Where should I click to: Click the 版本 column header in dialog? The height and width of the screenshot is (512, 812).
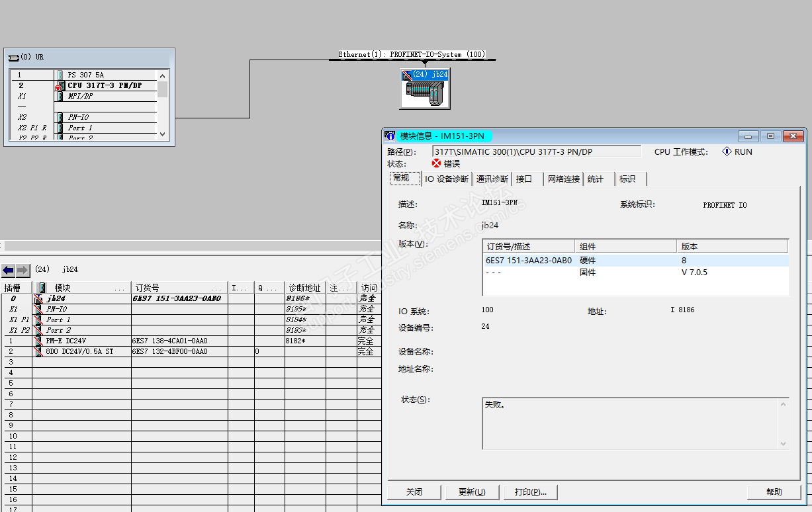coord(733,246)
